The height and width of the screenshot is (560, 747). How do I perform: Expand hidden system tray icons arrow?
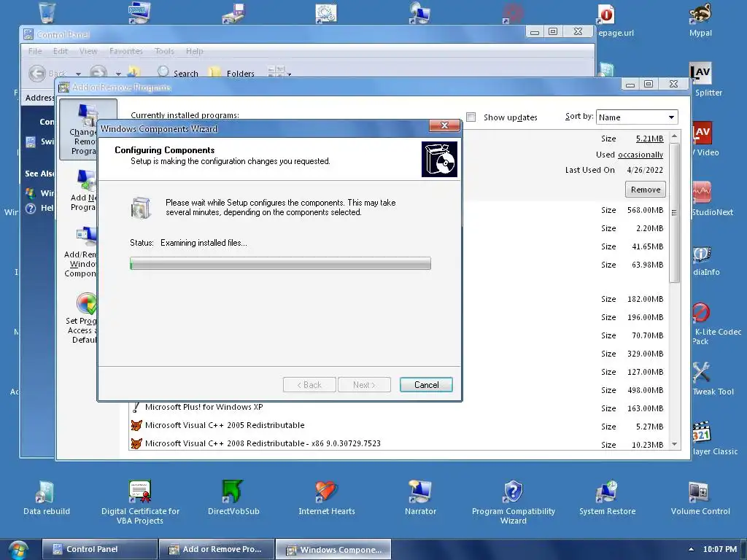tap(691, 549)
